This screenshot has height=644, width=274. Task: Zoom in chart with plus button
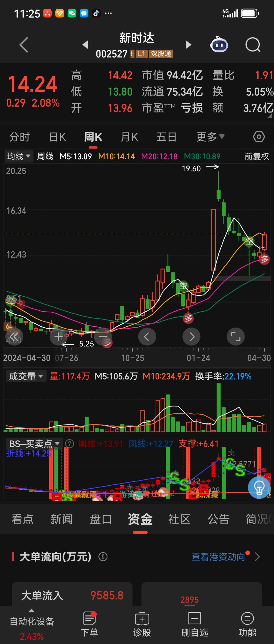pos(58,337)
